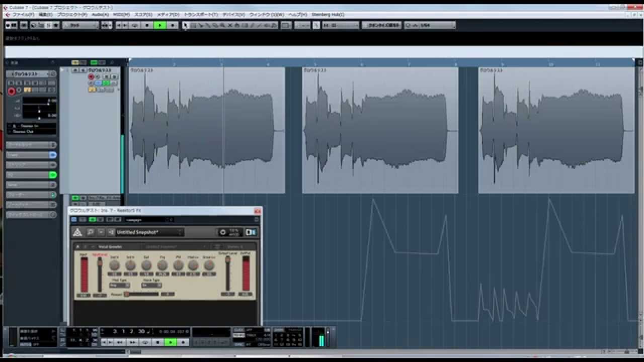
Task: Click the Snap icon in the toolbar
Action: (x=316, y=25)
